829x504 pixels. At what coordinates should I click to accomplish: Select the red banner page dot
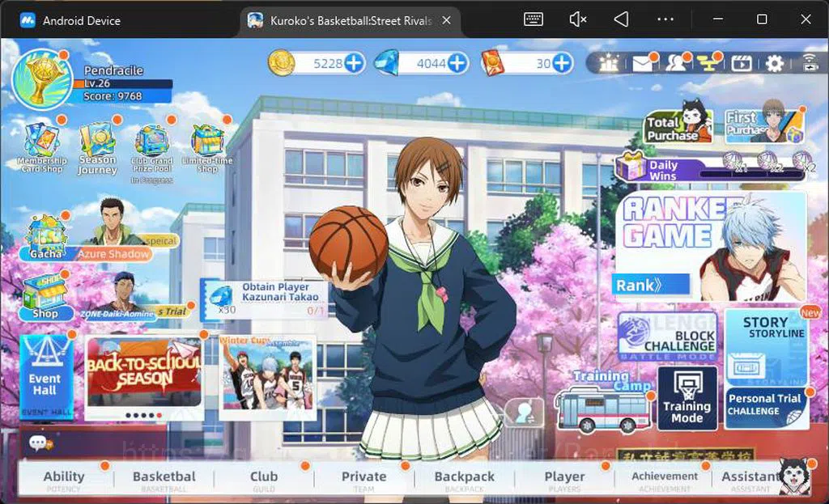(x=159, y=415)
